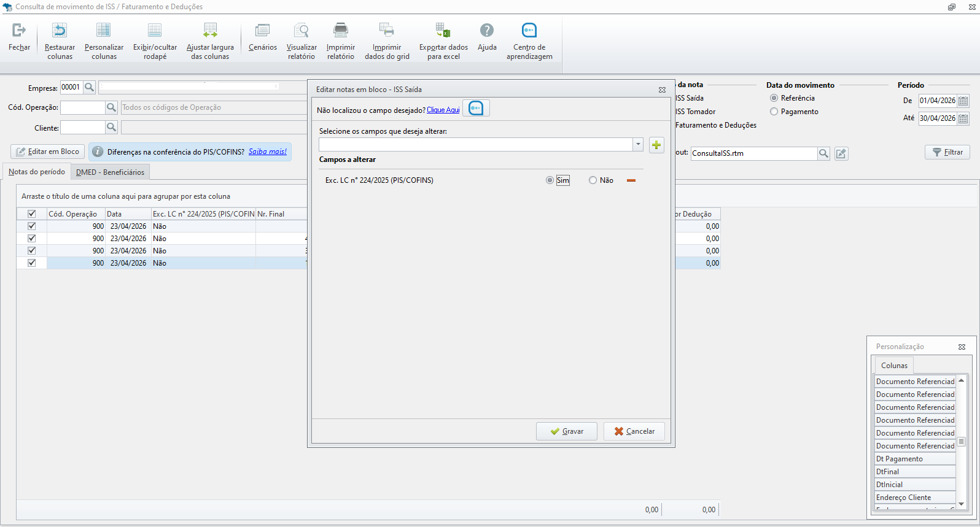Viewport: 980px width, 527px height.
Task: Click the Imprimir relatório printer icon
Action: [x=341, y=30]
